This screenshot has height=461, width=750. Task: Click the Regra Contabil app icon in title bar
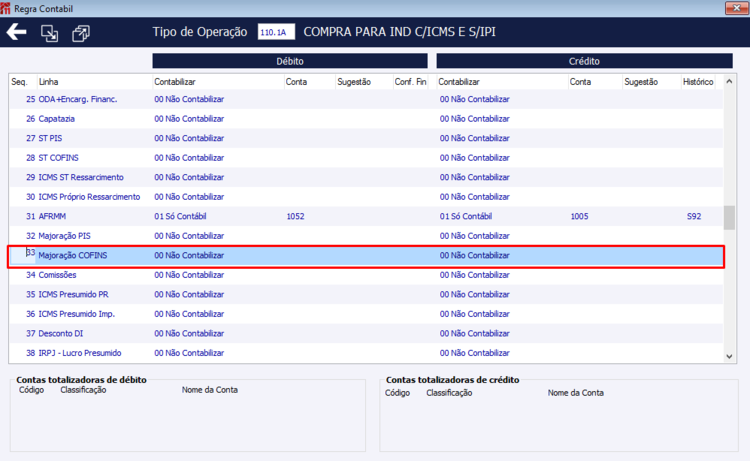[5, 8]
